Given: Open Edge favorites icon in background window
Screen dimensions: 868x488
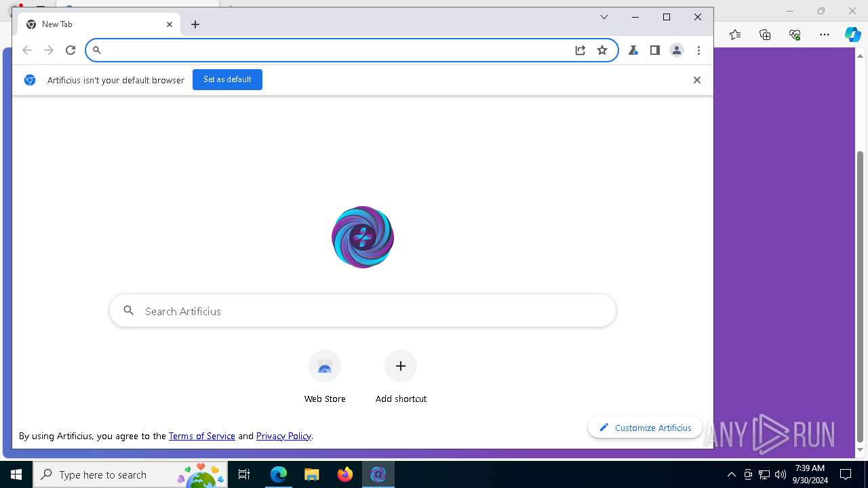Looking at the screenshot, I should click(735, 35).
